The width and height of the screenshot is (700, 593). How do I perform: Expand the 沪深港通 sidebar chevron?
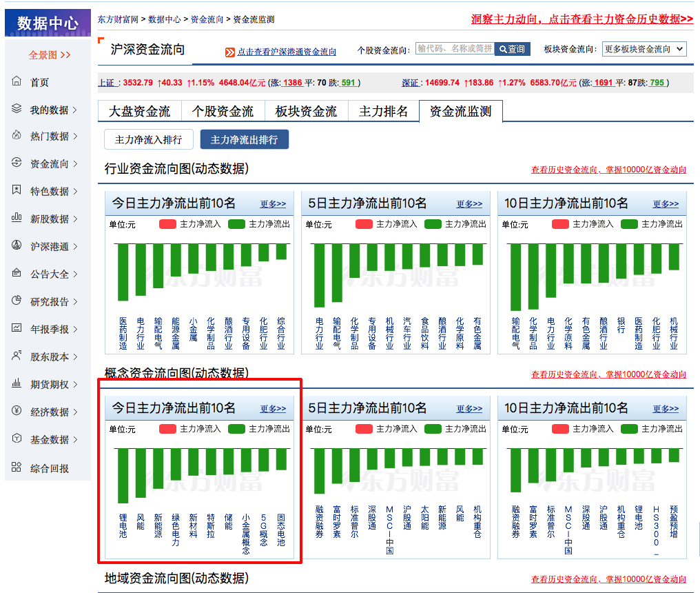74,247
